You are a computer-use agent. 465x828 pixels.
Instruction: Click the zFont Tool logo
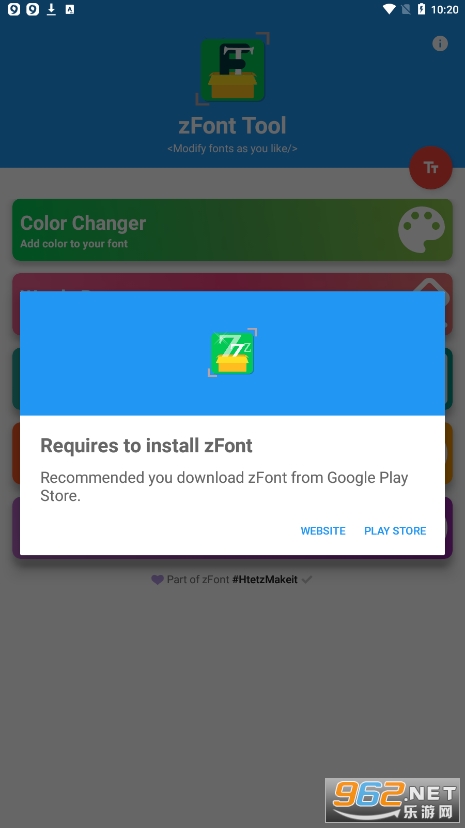232,69
